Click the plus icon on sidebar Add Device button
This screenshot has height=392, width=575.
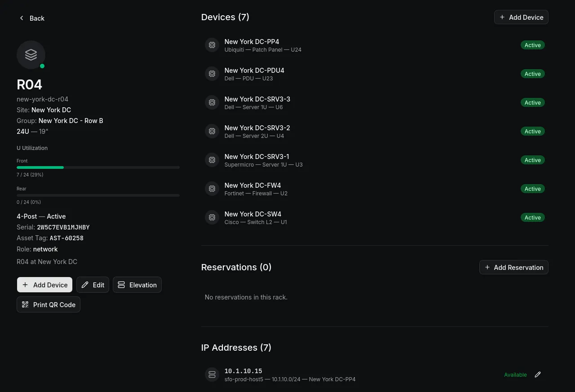coord(25,285)
